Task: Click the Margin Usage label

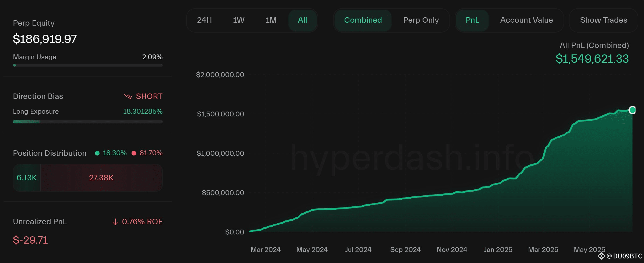Action: [35, 57]
